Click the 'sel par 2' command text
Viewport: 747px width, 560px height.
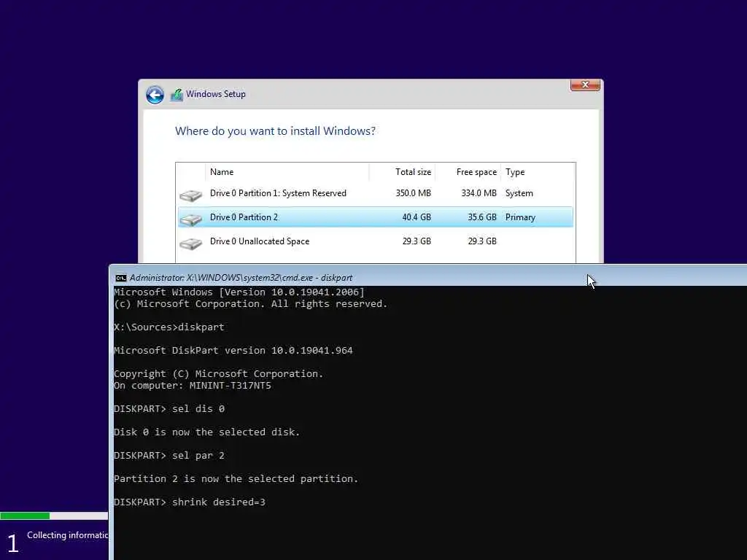198,456
